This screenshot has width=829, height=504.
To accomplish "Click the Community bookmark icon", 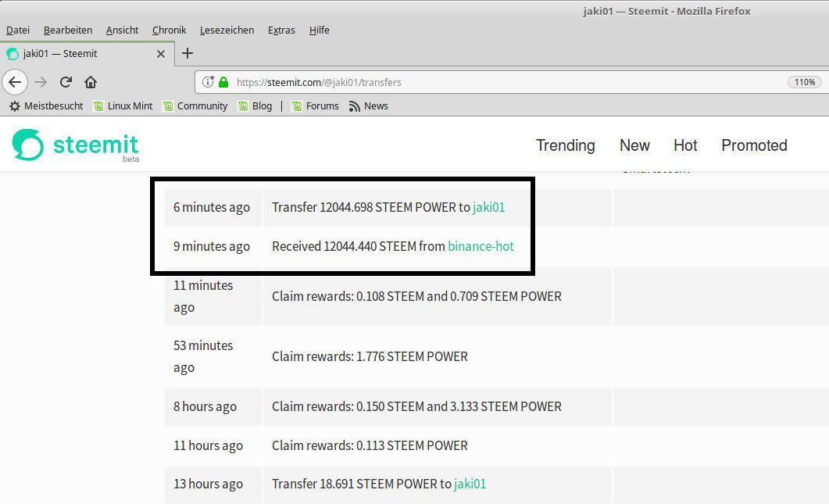I will [168, 106].
